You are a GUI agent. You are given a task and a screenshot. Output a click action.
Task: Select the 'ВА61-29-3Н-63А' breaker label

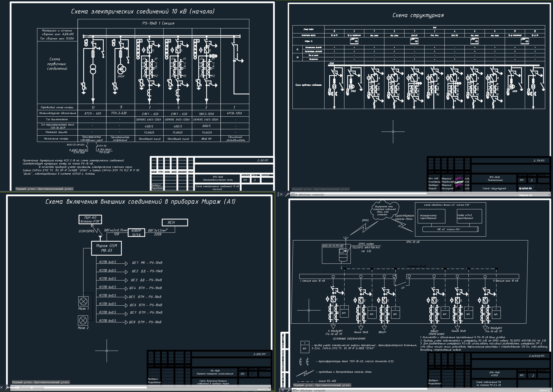pyautogui.click(x=76, y=145)
